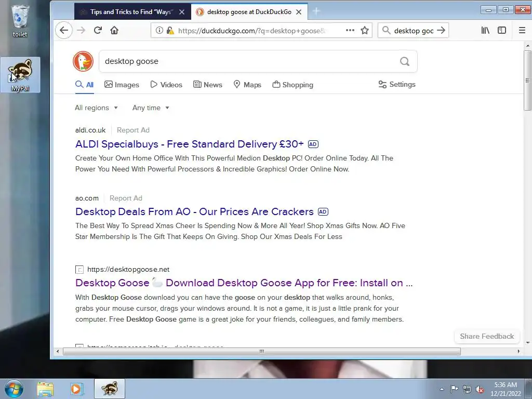The width and height of the screenshot is (532, 399).
Task: Switch to Shopping results
Action: 293,85
